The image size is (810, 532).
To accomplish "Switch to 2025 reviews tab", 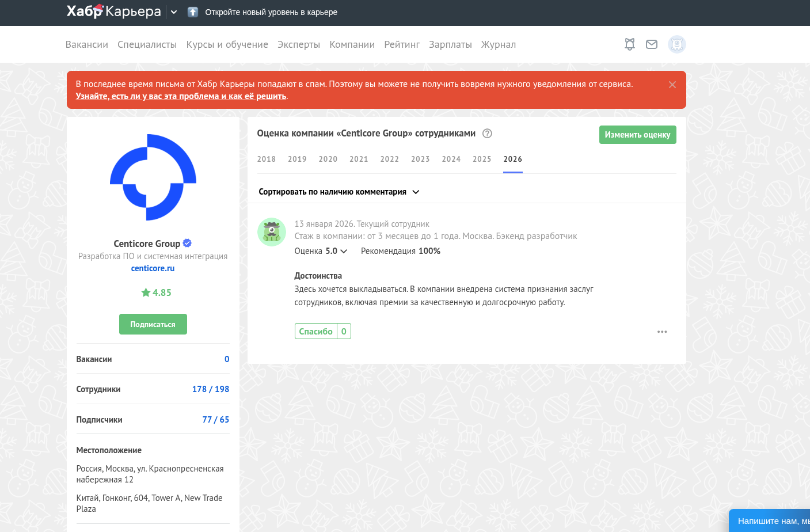I will [482, 159].
